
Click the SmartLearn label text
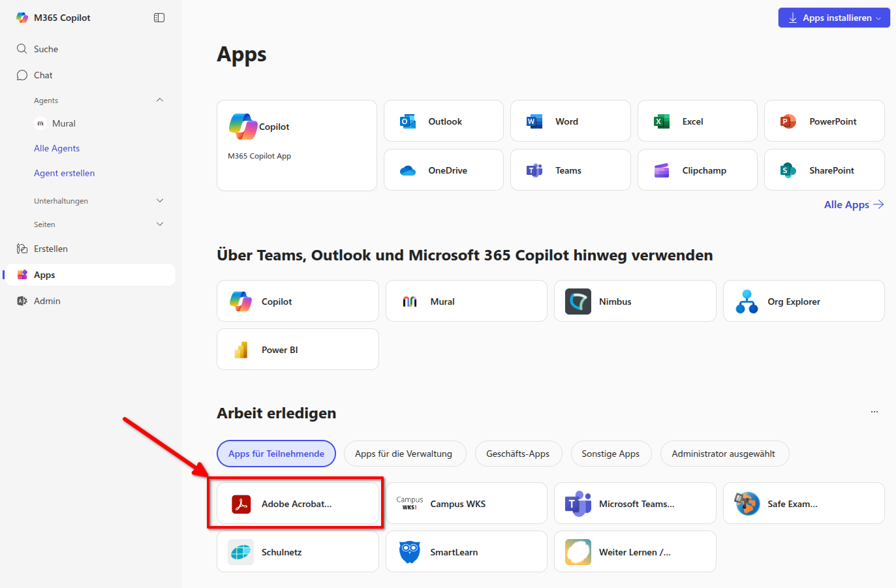point(454,552)
